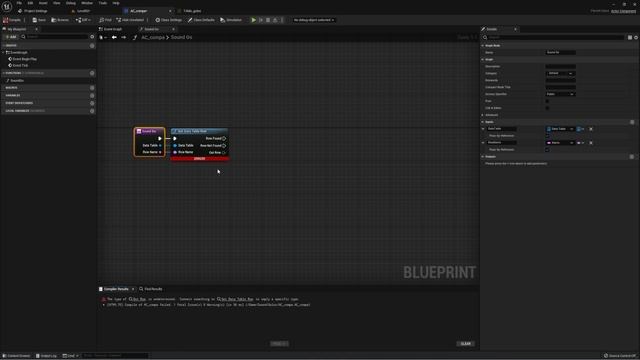Click the Simulation toolbar button

tap(231, 20)
